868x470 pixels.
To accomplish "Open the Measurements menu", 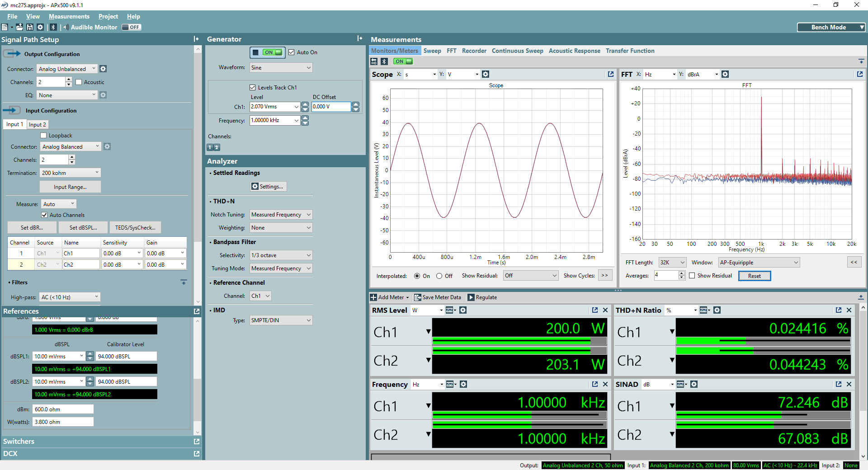I will [x=69, y=16].
